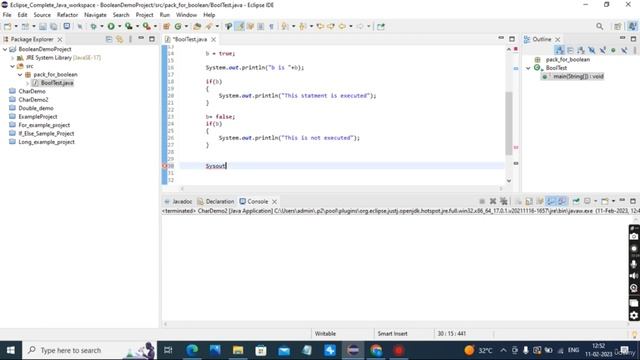Click the Windows Start button

point(11,350)
